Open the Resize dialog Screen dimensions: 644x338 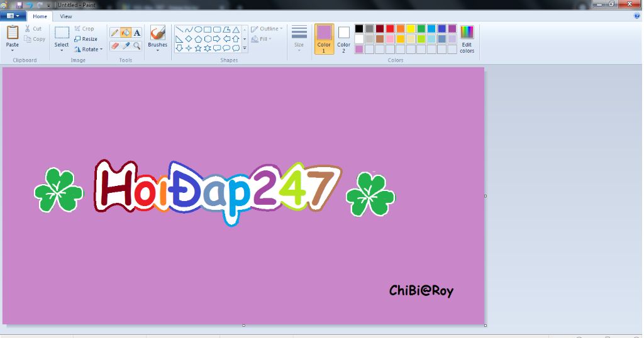[86, 39]
